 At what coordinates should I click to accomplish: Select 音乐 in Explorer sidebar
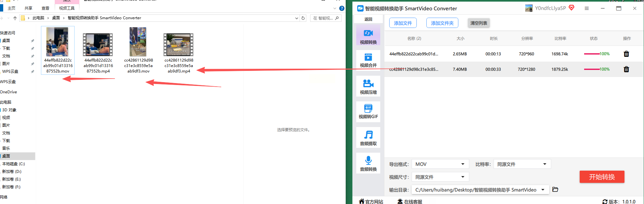pos(6,149)
